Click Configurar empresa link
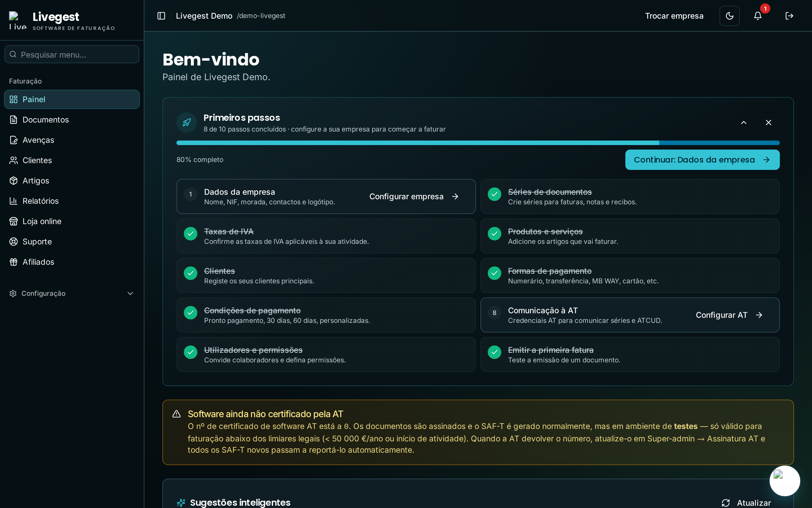This screenshot has width=812, height=508. (x=414, y=196)
